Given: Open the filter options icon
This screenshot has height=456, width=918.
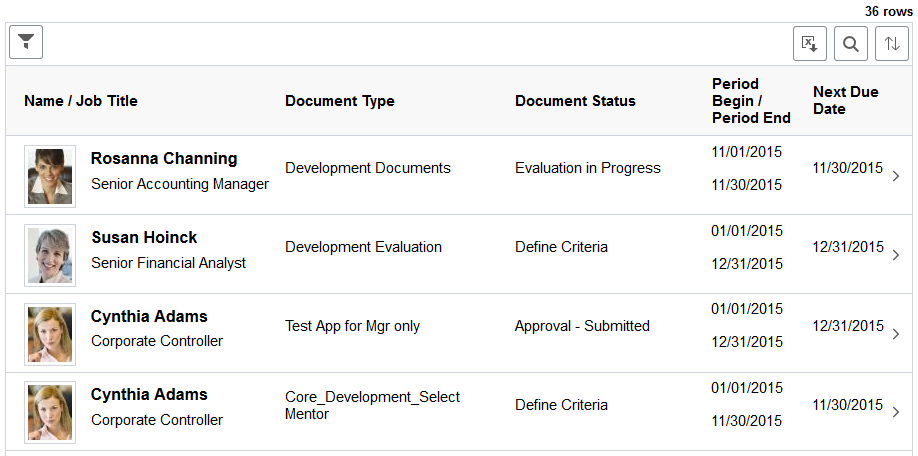Looking at the screenshot, I should (26, 42).
